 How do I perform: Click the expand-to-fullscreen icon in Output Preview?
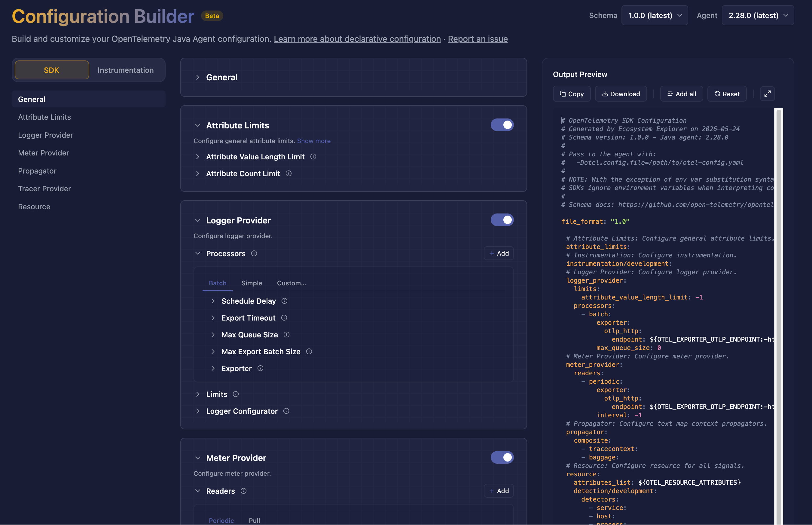pyautogui.click(x=767, y=94)
